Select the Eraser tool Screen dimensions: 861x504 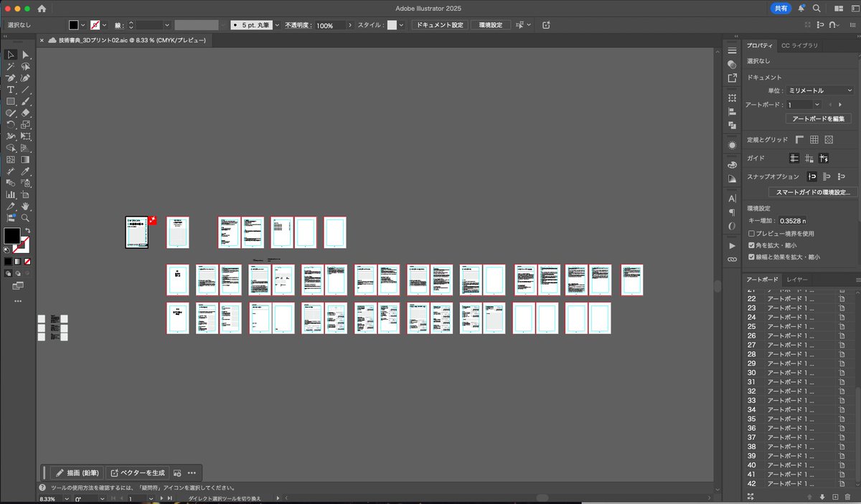point(26,113)
